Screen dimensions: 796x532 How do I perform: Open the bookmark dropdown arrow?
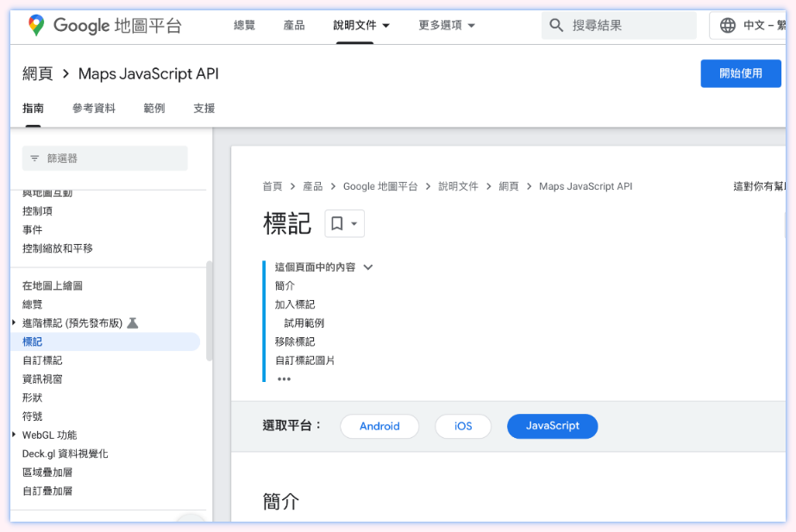point(354,223)
